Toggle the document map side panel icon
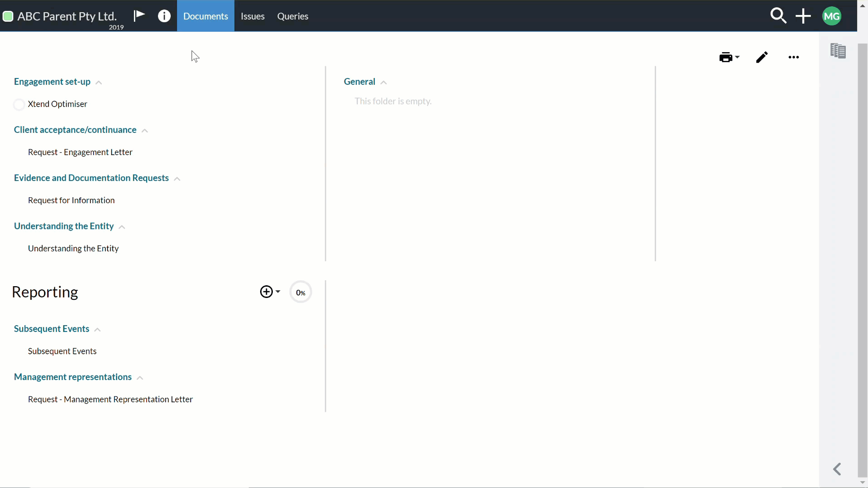Screen dimensions: 868x488 [838, 51]
